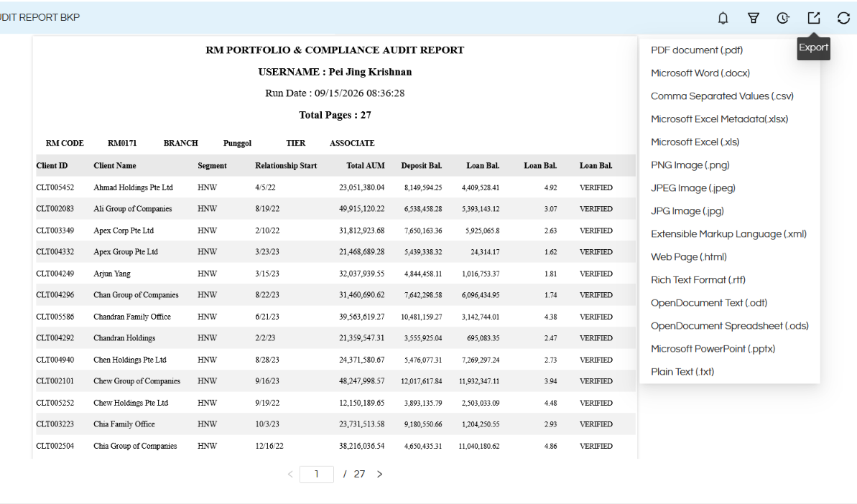This screenshot has height=504, width=857.
Task: Click the Total Pages : 27 heading
Action: (335, 115)
